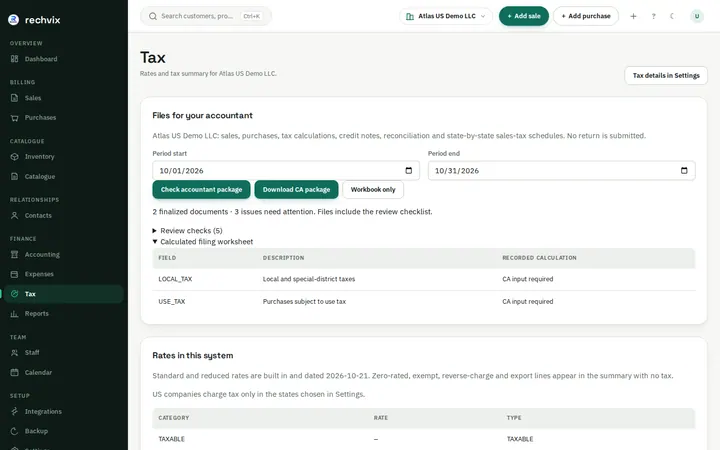The height and width of the screenshot is (450, 720).
Task: Open the user avatar U menu
Action: (x=697, y=16)
